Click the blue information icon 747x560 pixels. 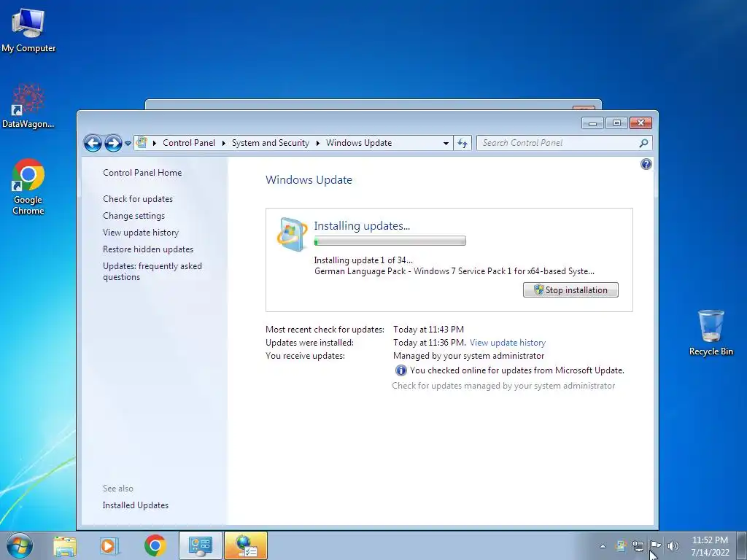(400, 370)
